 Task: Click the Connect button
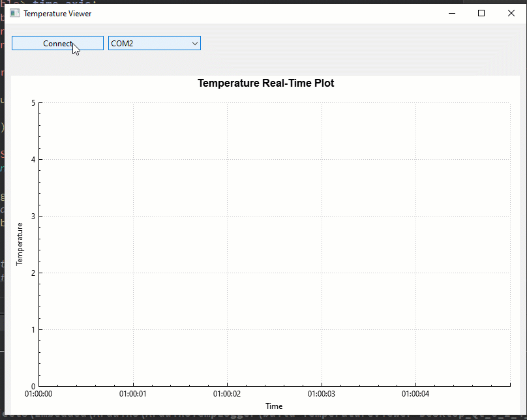coord(57,43)
